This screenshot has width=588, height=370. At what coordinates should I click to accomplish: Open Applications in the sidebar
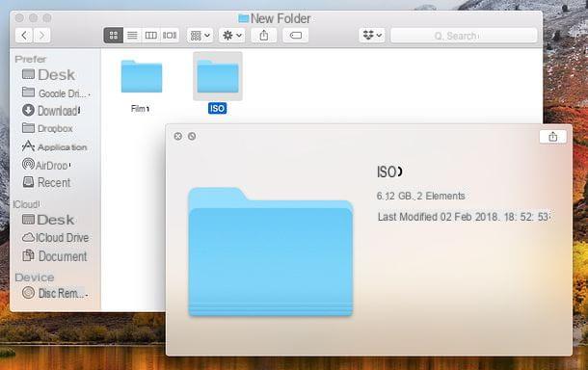pos(54,146)
